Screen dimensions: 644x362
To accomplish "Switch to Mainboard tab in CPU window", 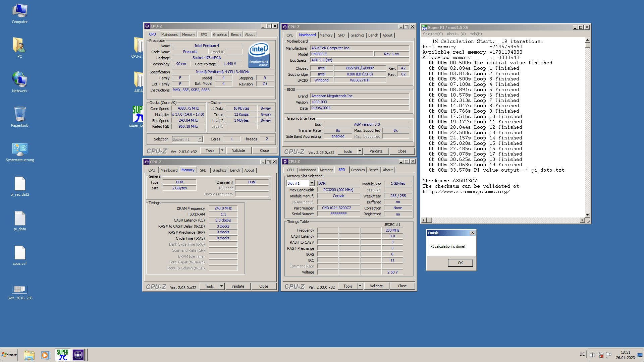I will [170, 35].
